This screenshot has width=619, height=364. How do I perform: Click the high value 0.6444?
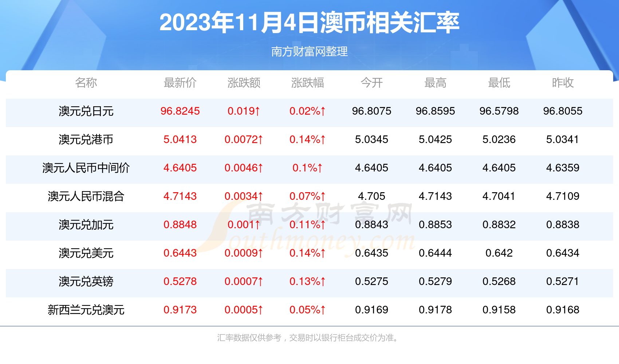pyautogui.click(x=435, y=253)
